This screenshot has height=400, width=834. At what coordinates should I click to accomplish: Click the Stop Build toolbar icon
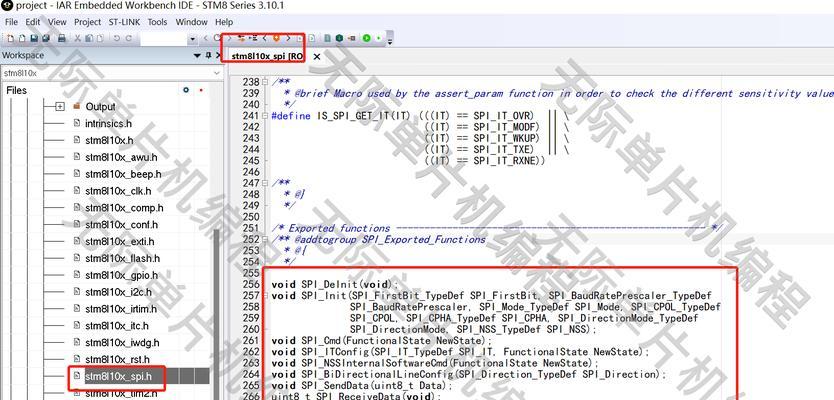tap(352, 38)
